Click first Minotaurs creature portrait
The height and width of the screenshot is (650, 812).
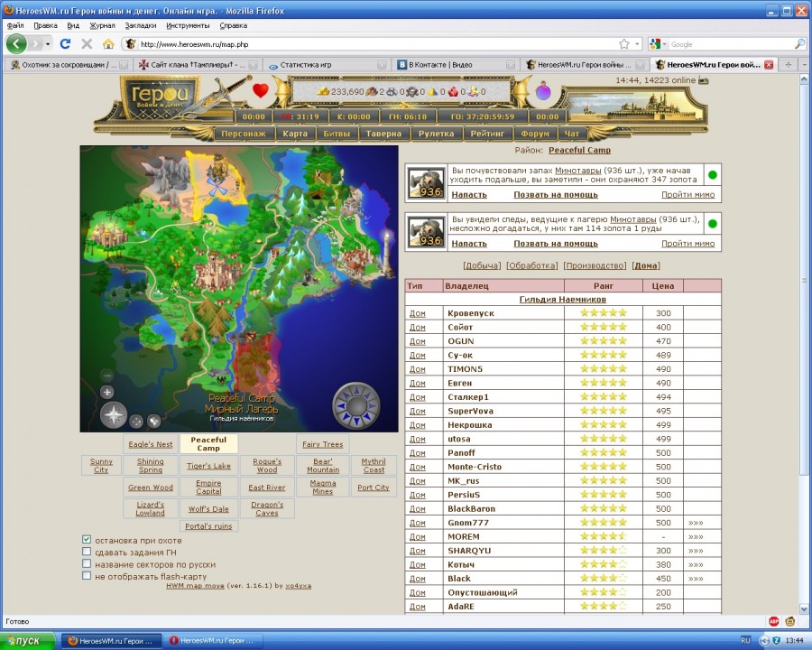(426, 182)
